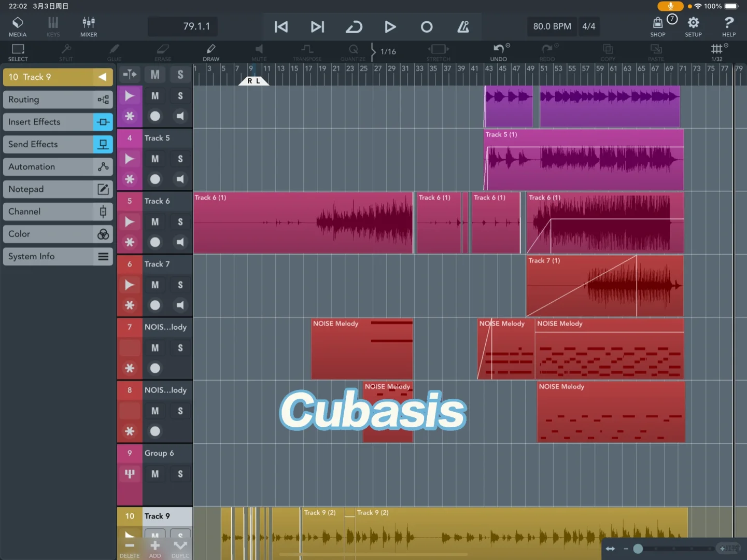747x560 pixels.
Task: Open the Color tab in inspector
Action: click(x=58, y=234)
